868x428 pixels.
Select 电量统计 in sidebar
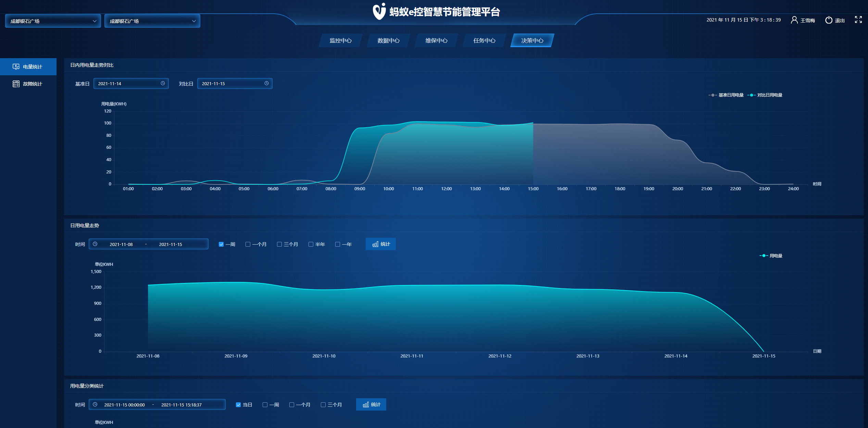(28, 67)
